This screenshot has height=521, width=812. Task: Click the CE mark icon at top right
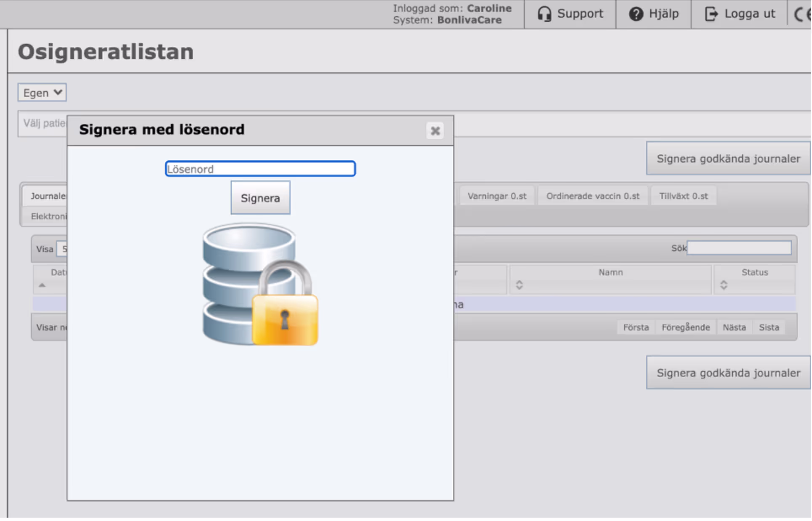click(x=802, y=14)
